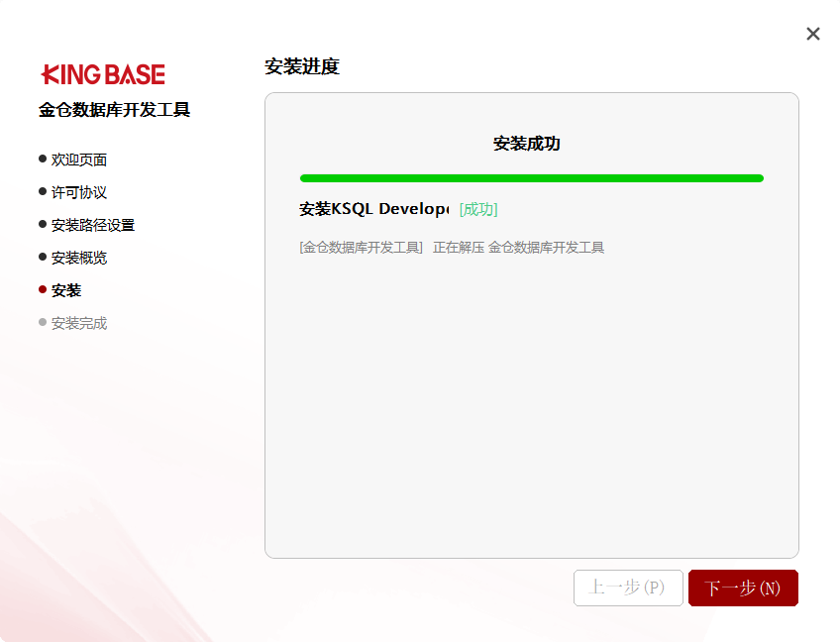Select the 欢迎页面 step
The image size is (840, 642).
tap(79, 160)
